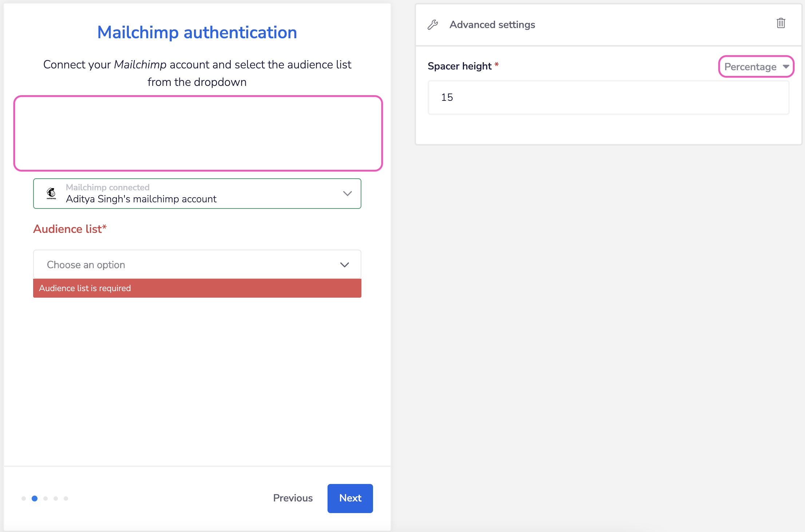Select the Mailchimp authentication heading
Screen dimensions: 805x532
click(x=197, y=32)
